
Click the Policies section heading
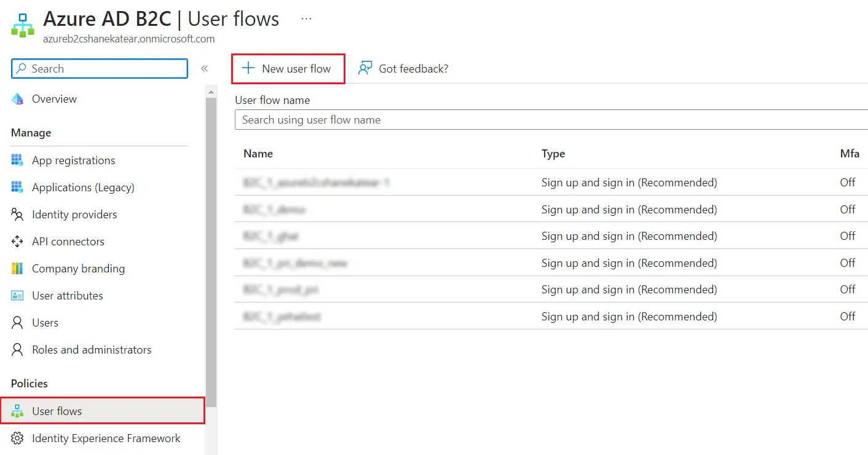tap(30, 384)
